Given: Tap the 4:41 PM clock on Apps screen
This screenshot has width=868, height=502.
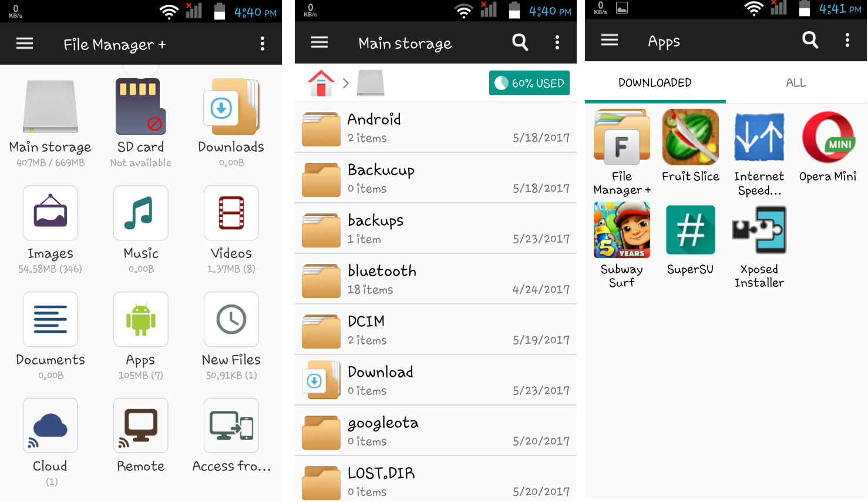Looking at the screenshot, I should pyautogui.click(x=841, y=9).
